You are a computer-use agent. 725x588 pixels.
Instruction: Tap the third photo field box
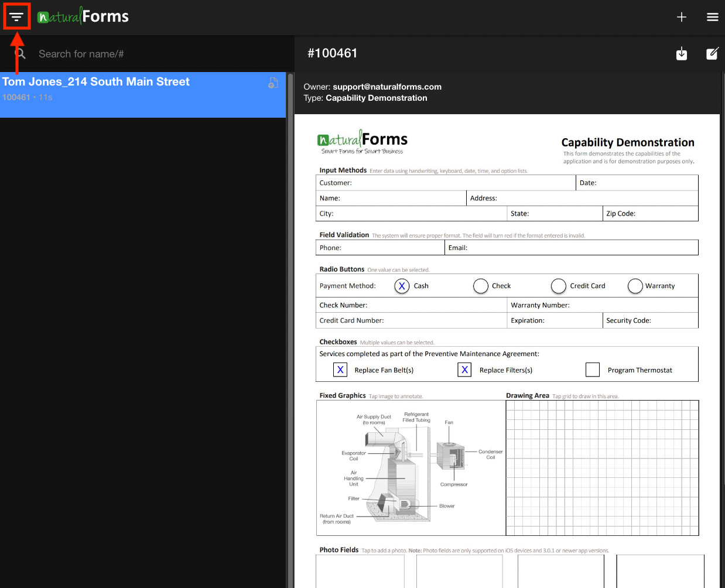click(x=561, y=571)
